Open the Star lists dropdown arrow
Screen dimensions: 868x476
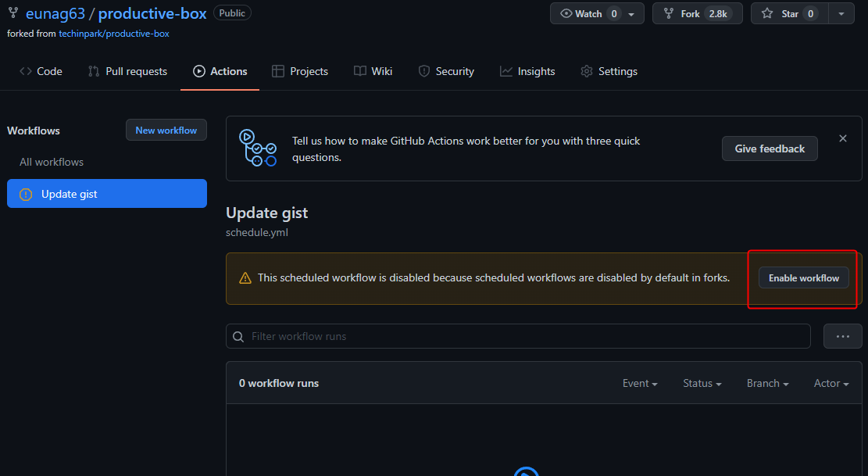pos(841,14)
